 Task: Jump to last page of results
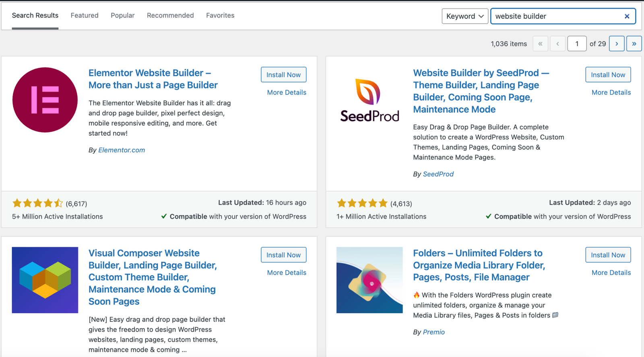tap(634, 43)
